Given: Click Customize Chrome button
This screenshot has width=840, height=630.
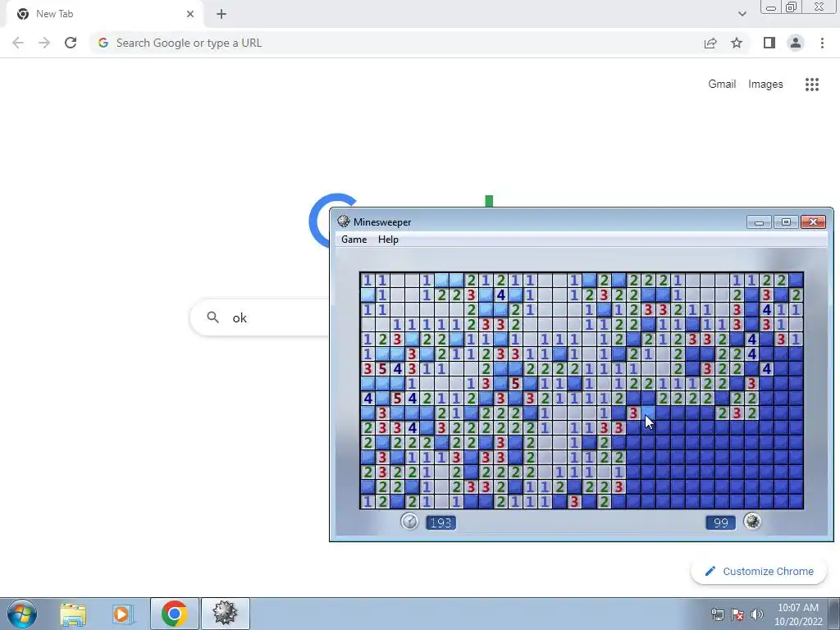Looking at the screenshot, I should tap(759, 571).
